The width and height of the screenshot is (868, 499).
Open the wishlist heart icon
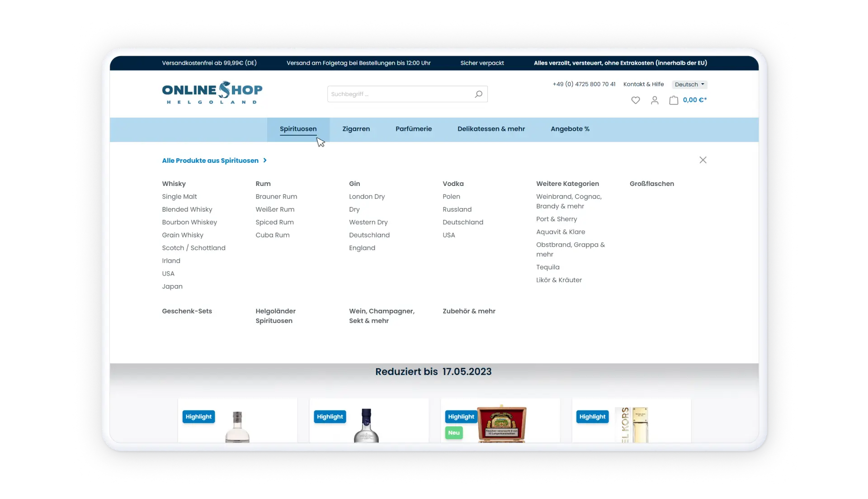point(635,100)
